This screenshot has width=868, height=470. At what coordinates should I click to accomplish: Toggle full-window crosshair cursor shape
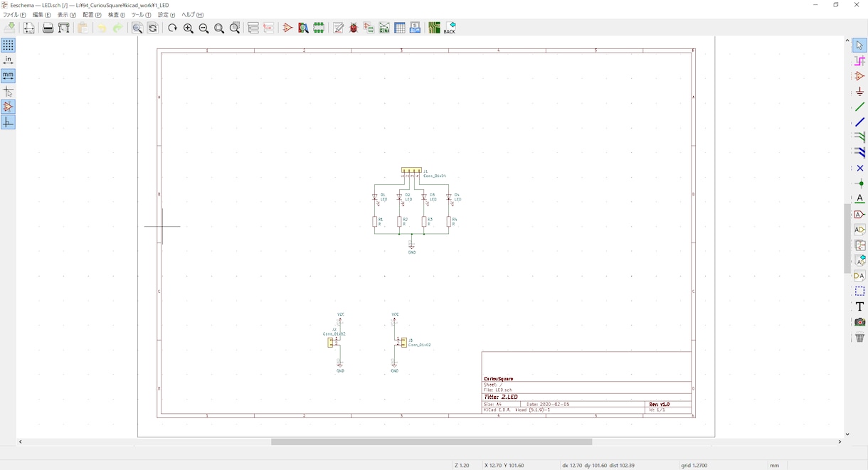click(x=8, y=92)
